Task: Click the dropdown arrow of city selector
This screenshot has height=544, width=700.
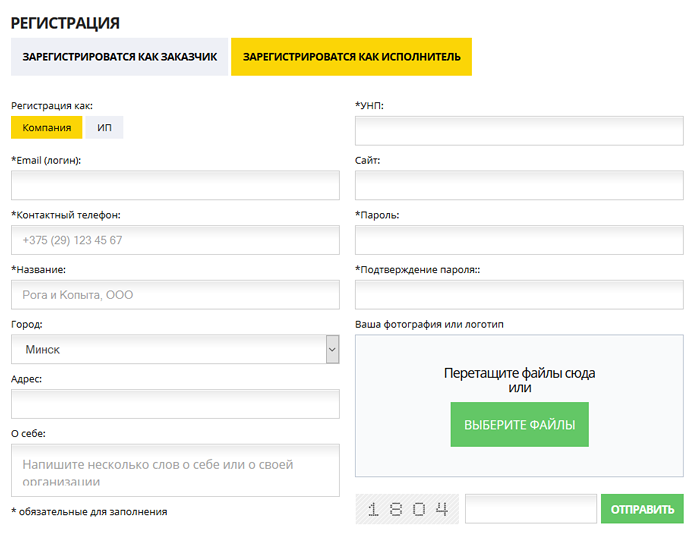Action: click(332, 350)
